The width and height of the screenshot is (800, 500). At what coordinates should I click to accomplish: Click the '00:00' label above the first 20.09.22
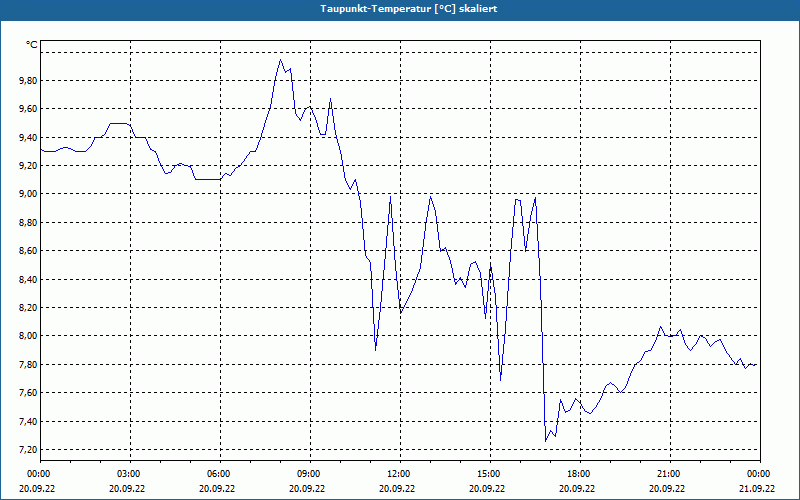click(x=40, y=474)
